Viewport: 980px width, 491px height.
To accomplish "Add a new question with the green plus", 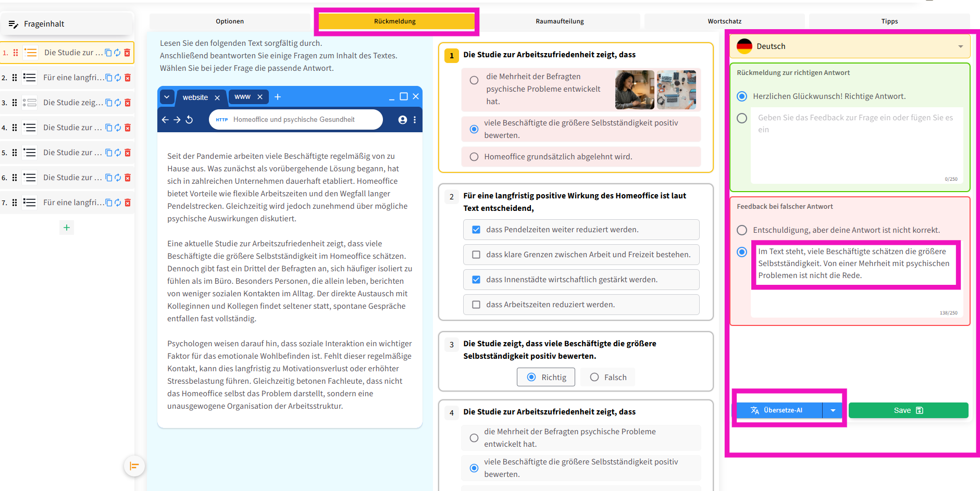I will (x=67, y=228).
